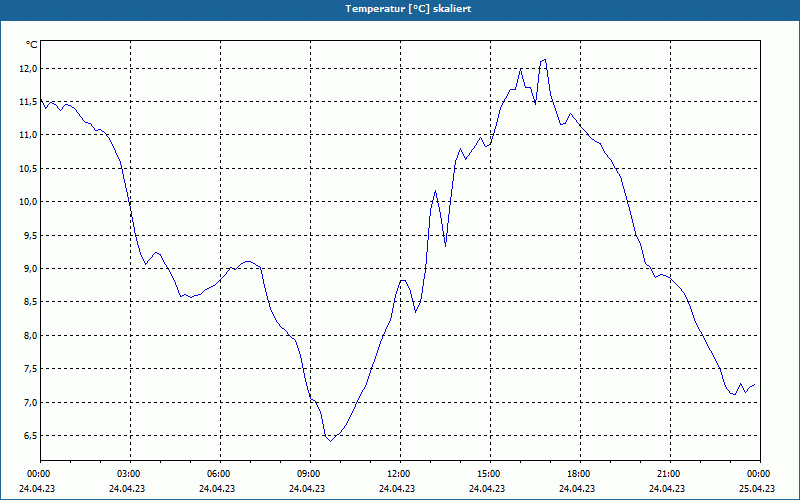Click the 10,5 y-axis value

click(28, 168)
